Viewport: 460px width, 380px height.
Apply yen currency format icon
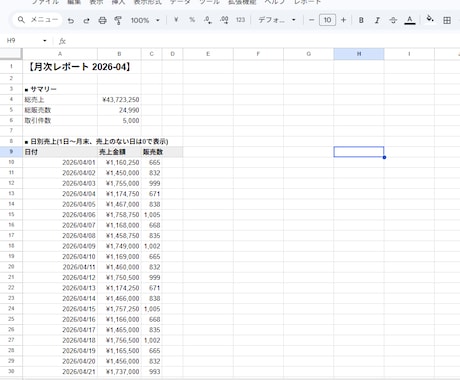tap(176, 20)
